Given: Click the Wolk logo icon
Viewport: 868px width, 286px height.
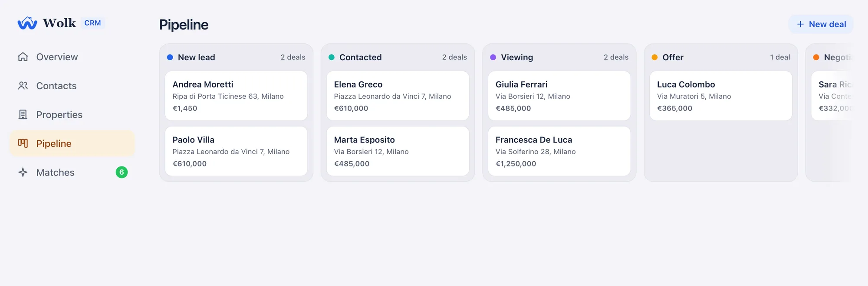Looking at the screenshot, I should click(x=27, y=23).
